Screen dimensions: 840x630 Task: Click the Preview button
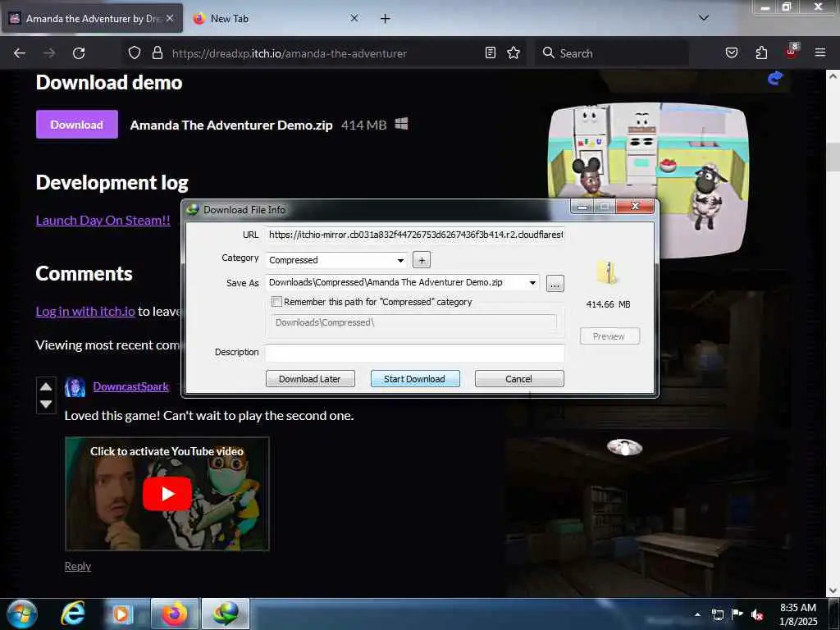[x=609, y=336]
